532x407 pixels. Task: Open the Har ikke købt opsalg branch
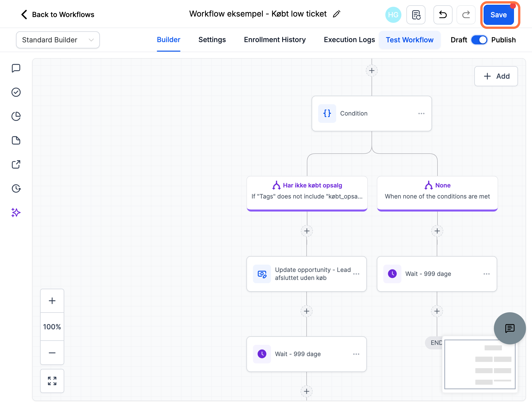[307, 193]
